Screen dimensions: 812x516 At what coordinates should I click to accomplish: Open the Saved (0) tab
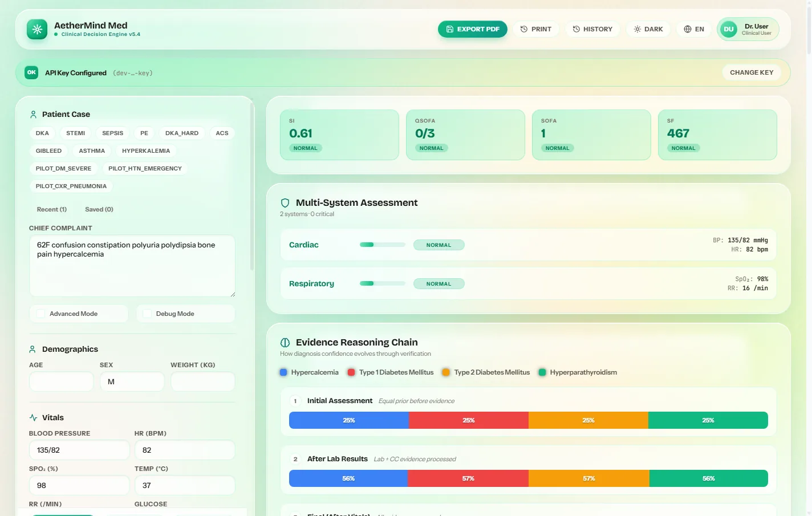click(x=99, y=209)
